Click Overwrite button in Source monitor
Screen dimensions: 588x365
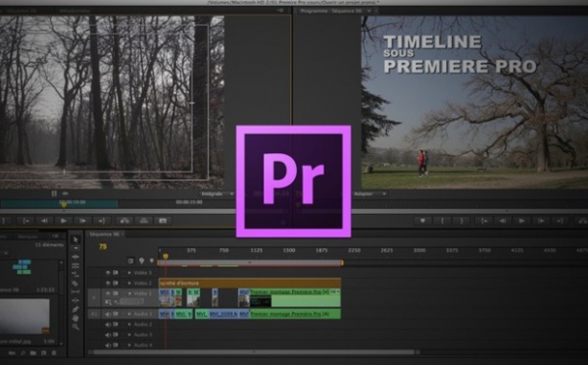coord(144,221)
